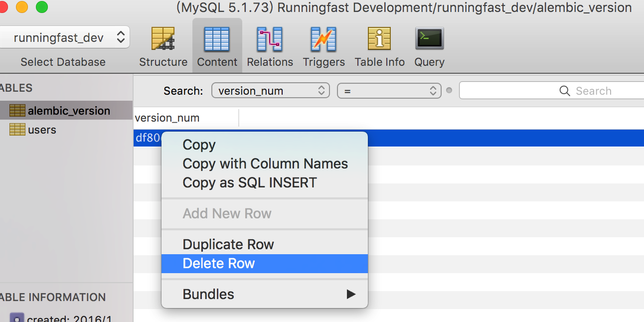This screenshot has width=644, height=322.
Task: Select Duplicate Row menu entry
Action: (x=228, y=244)
